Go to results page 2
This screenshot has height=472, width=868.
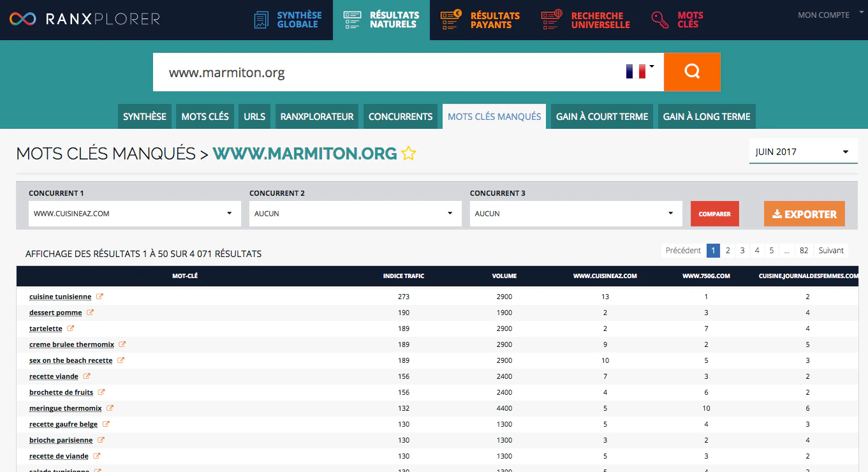coord(728,251)
